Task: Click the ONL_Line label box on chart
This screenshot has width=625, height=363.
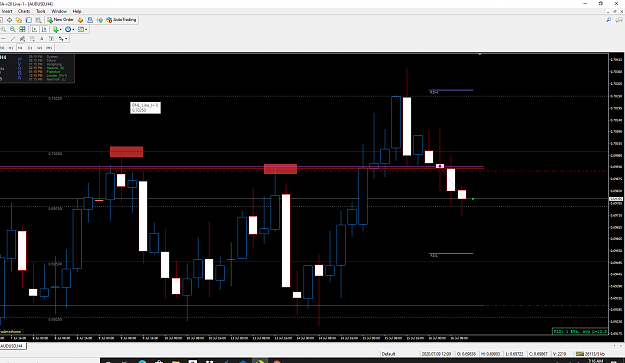Action: click(x=145, y=108)
